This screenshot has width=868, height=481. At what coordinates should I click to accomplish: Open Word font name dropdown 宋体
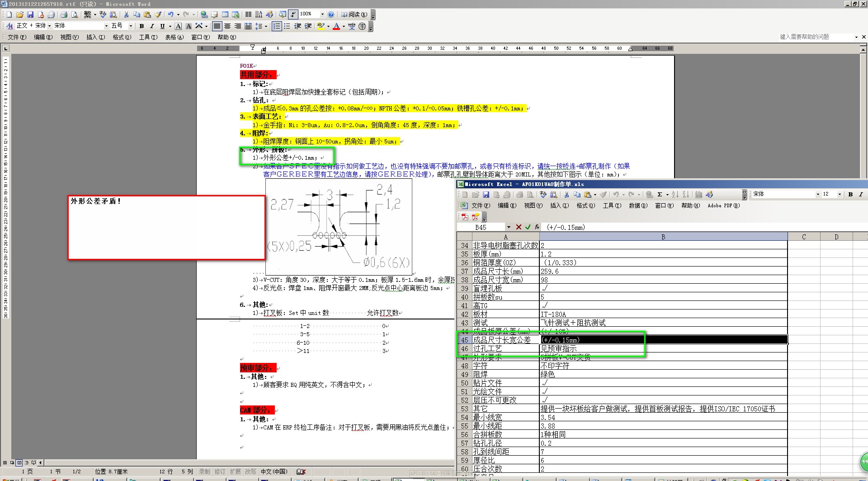tap(106, 26)
